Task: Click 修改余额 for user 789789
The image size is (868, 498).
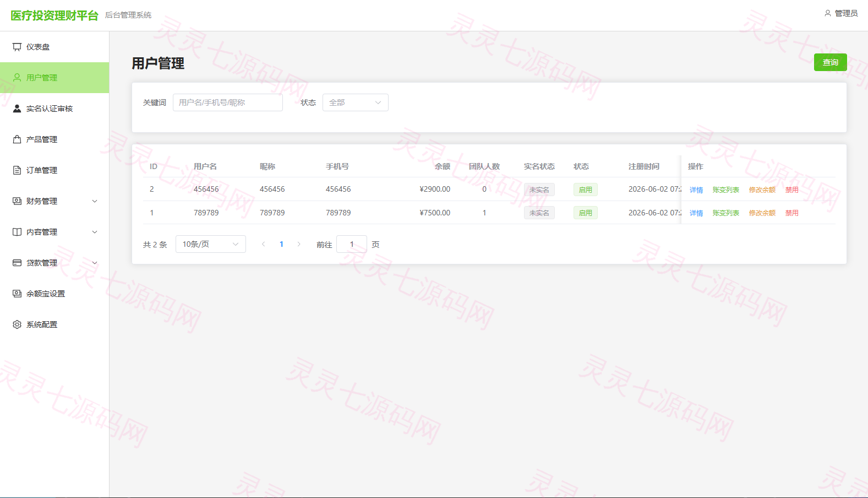Action: pyautogui.click(x=762, y=213)
